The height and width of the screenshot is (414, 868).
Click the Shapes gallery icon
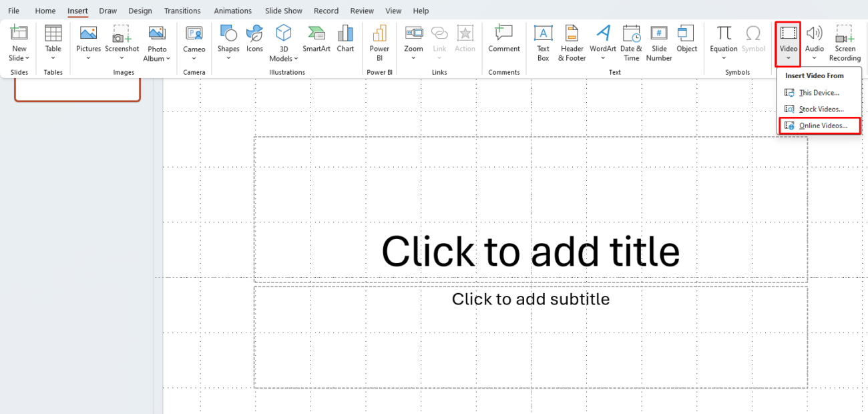(x=228, y=33)
